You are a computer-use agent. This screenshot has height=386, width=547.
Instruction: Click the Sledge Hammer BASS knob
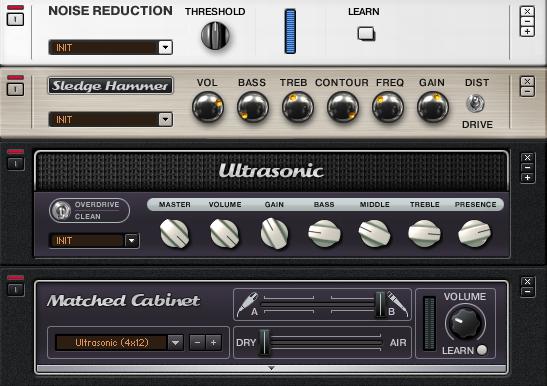coord(253,107)
